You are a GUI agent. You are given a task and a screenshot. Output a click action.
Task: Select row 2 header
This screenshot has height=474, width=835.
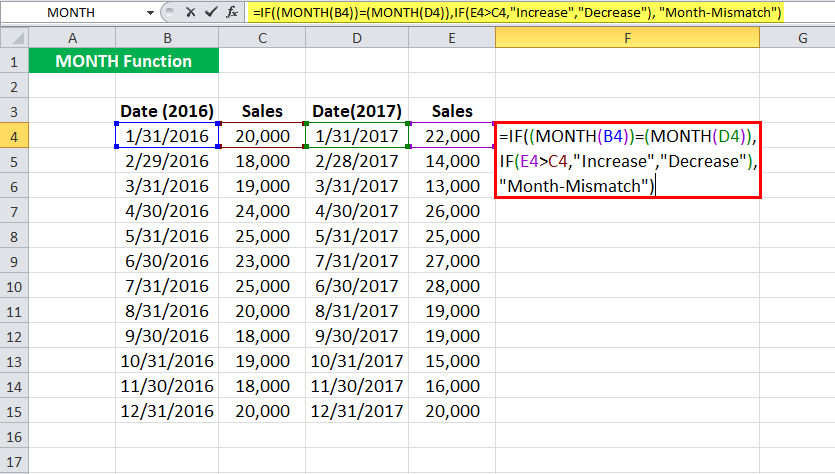tap(14, 86)
